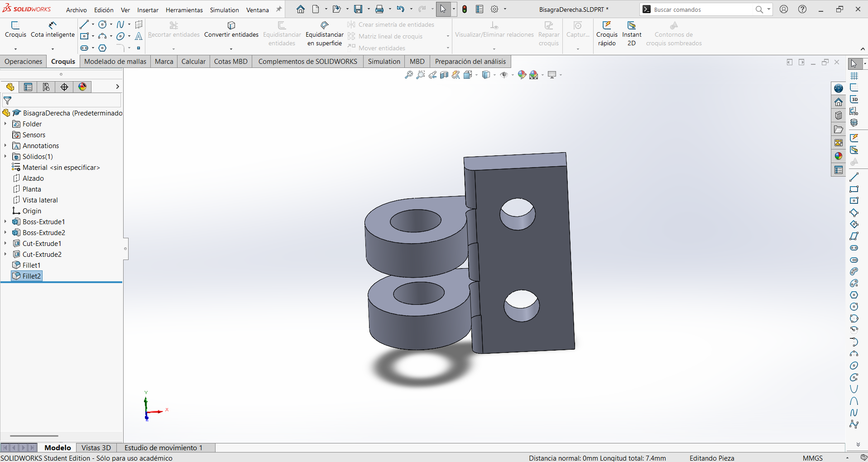Click the Buscar comandos search field
This screenshot has width=868, height=462.
702,10
